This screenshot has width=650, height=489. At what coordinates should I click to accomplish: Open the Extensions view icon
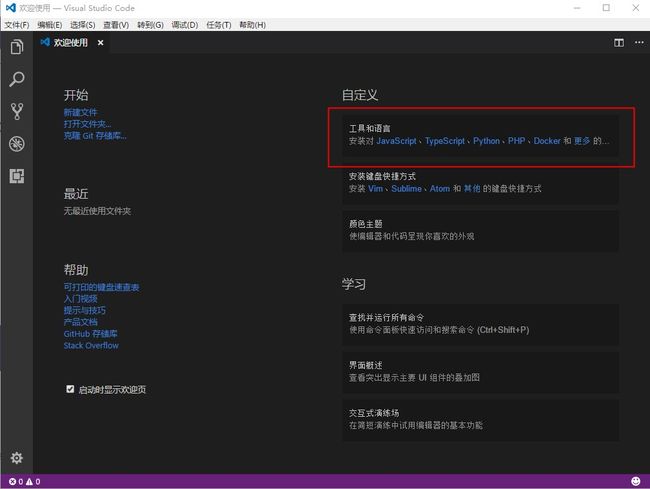click(17, 176)
